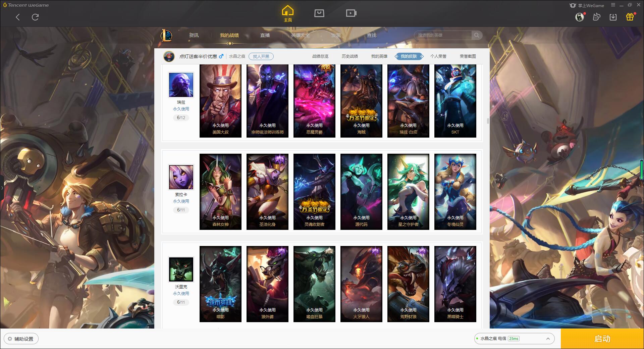Open 辅助设置 settings button
This screenshot has width=644, height=349.
[21, 339]
